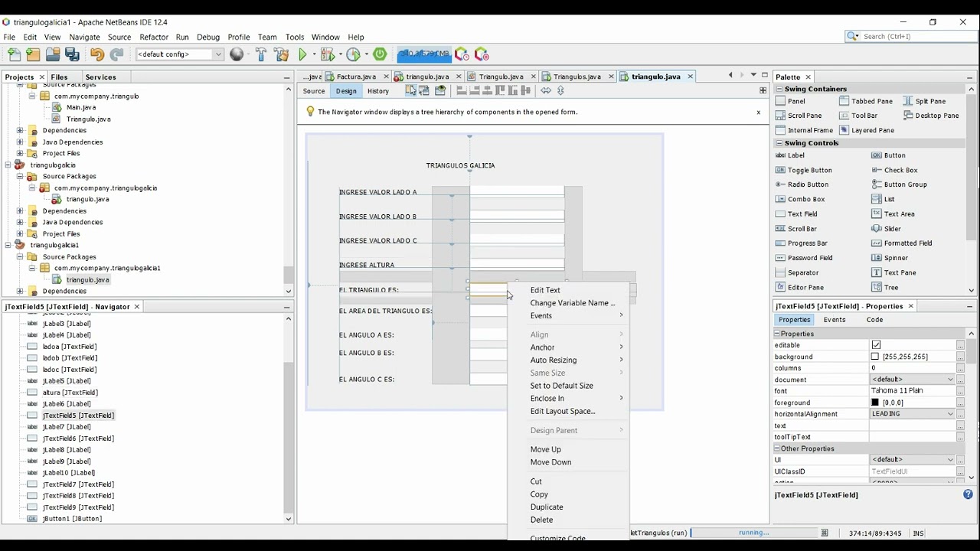Click the green power icon in toolbar

(380, 54)
